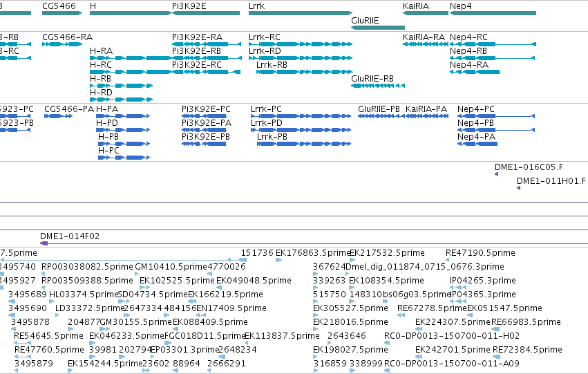Click protein GluRIIE-PB

(x=381, y=116)
